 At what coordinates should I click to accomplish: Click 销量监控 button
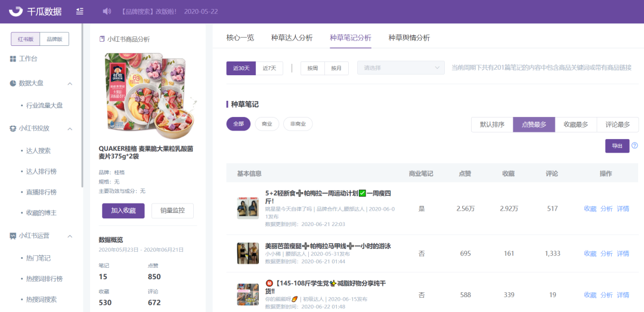point(172,211)
